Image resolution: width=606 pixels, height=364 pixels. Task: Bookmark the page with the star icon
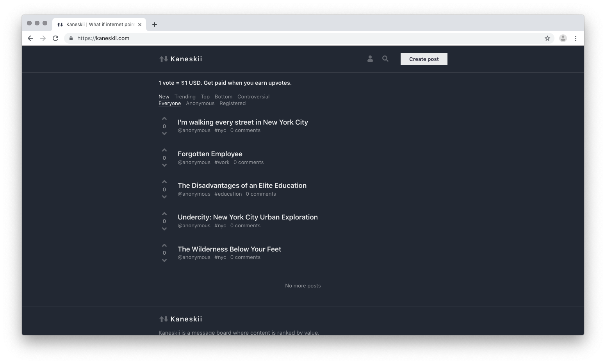tap(547, 38)
